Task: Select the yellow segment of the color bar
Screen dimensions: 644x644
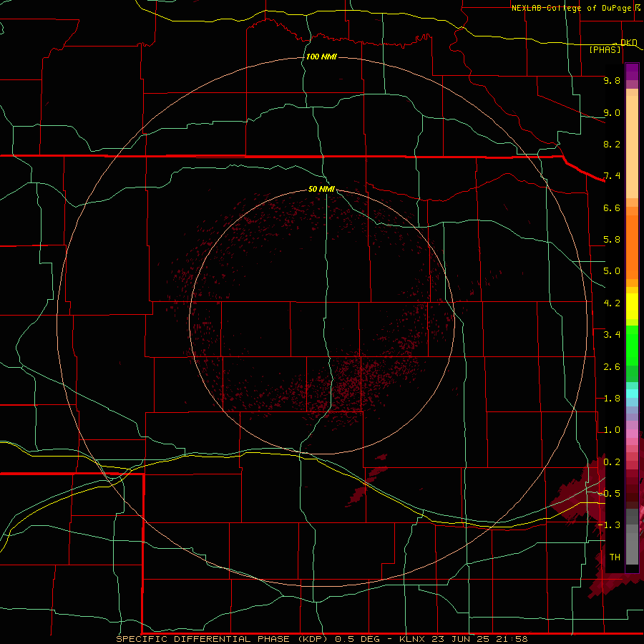Action: pos(632,306)
